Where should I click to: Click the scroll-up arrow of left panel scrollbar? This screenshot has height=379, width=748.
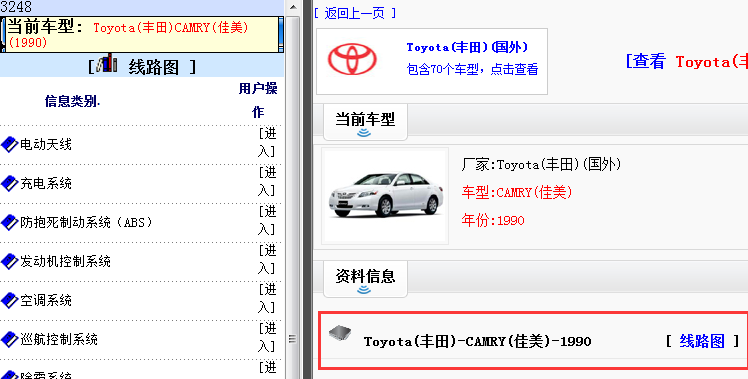pyautogui.click(x=293, y=7)
